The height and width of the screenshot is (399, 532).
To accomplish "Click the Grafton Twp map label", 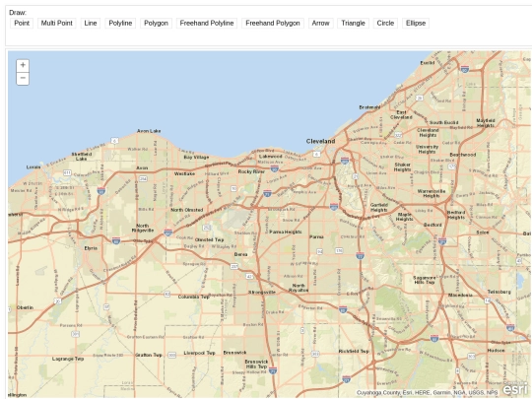I will (149, 355).
